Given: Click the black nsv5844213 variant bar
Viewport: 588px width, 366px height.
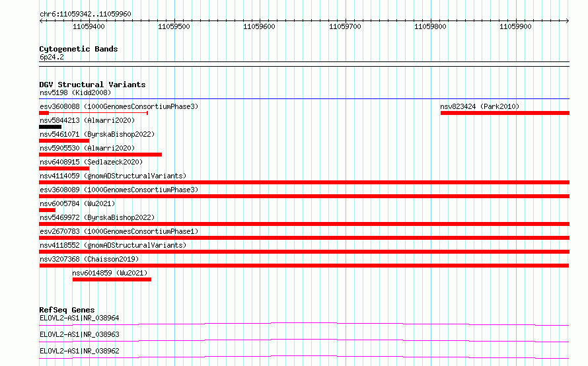Looking at the screenshot, I should pyautogui.click(x=50, y=127).
